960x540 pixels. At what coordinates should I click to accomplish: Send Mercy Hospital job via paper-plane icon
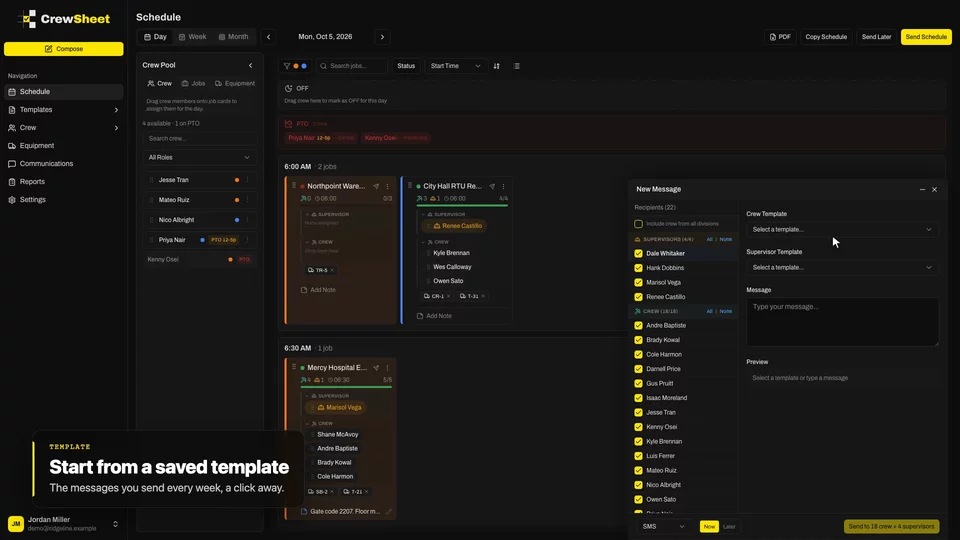(376, 368)
